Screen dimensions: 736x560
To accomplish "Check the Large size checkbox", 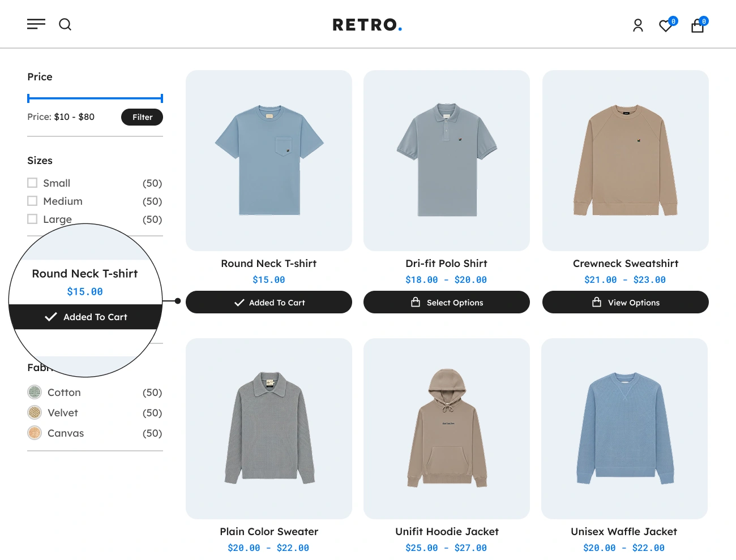I will pos(32,219).
